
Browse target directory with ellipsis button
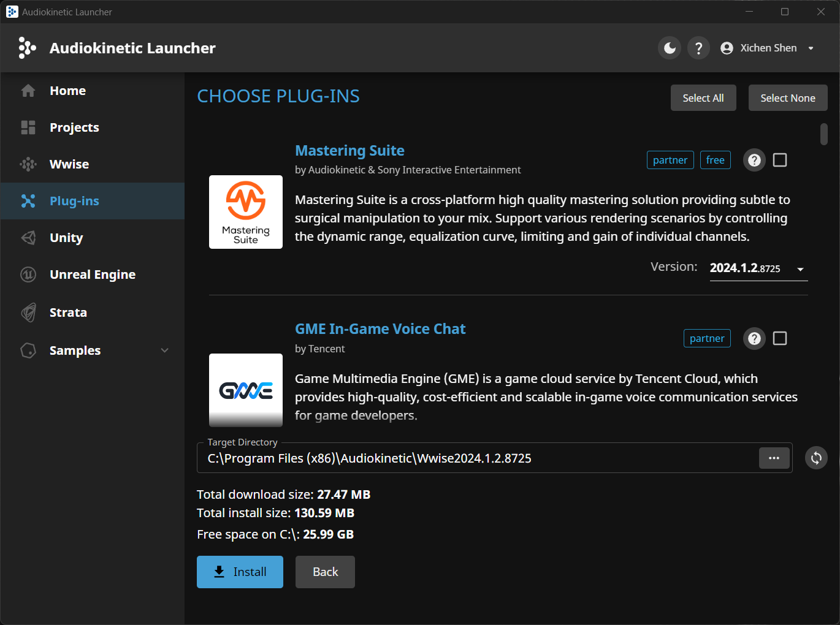[x=774, y=458]
